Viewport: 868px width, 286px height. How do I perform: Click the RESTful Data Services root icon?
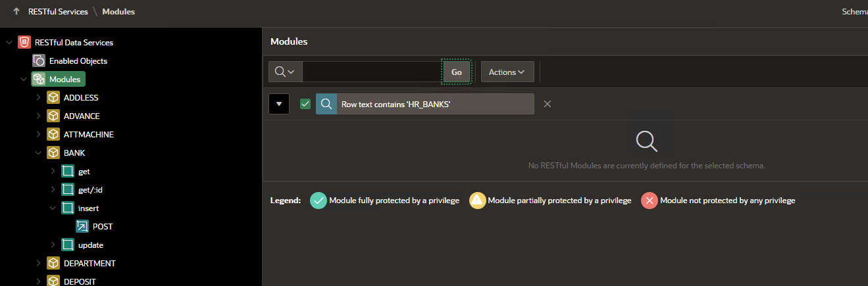pyautogui.click(x=24, y=42)
